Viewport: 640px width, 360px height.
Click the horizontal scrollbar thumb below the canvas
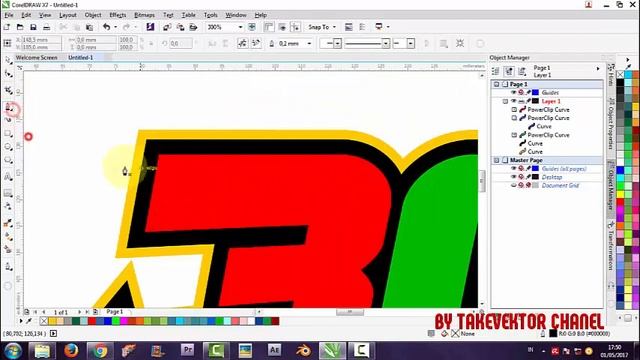point(350,312)
